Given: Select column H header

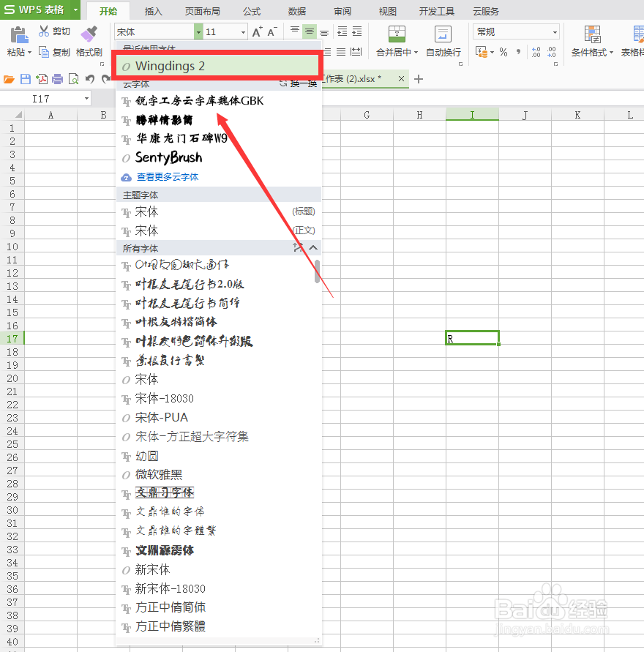Looking at the screenshot, I should coord(419,115).
